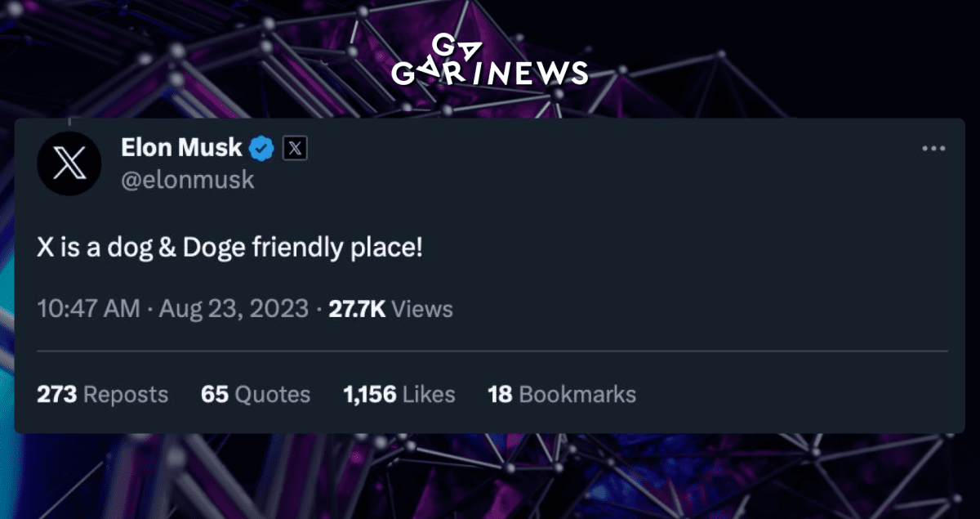This screenshot has height=519, width=980.
Task: Click the 18 Bookmarks count
Action: click(562, 395)
